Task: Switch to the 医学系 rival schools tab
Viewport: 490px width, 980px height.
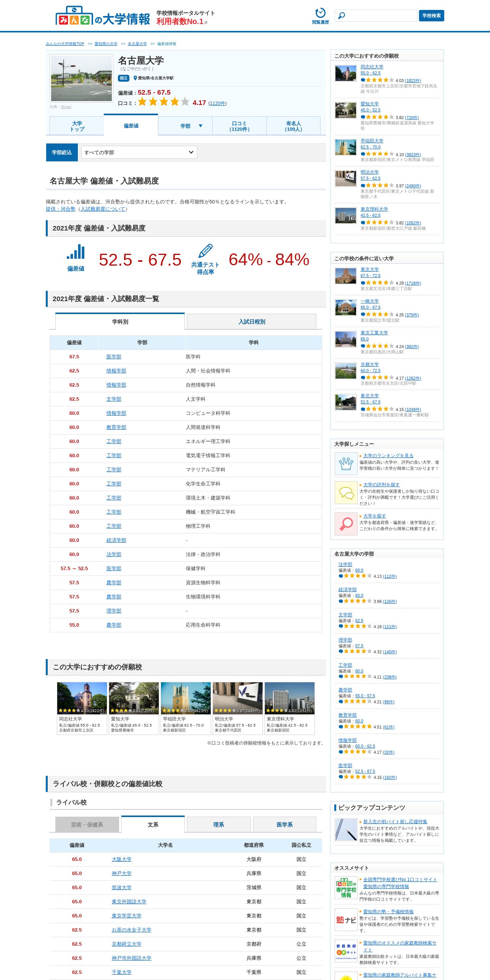Action: (285, 825)
